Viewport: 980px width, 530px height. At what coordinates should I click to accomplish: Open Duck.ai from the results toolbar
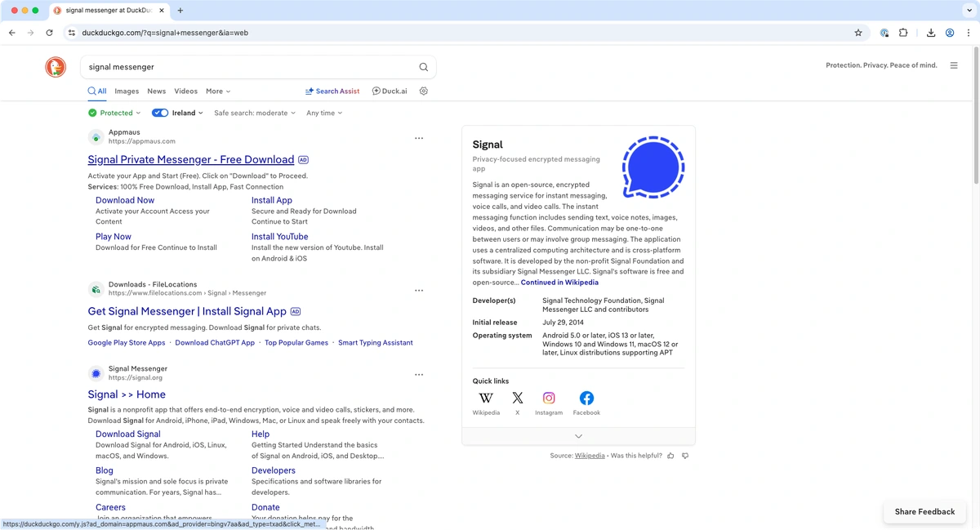tap(390, 91)
